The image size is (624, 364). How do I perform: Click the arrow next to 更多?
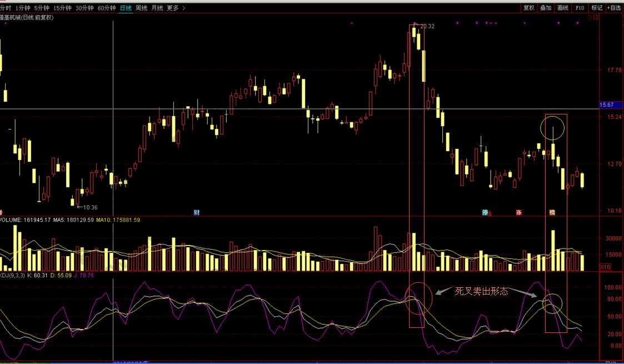click(x=184, y=8)
